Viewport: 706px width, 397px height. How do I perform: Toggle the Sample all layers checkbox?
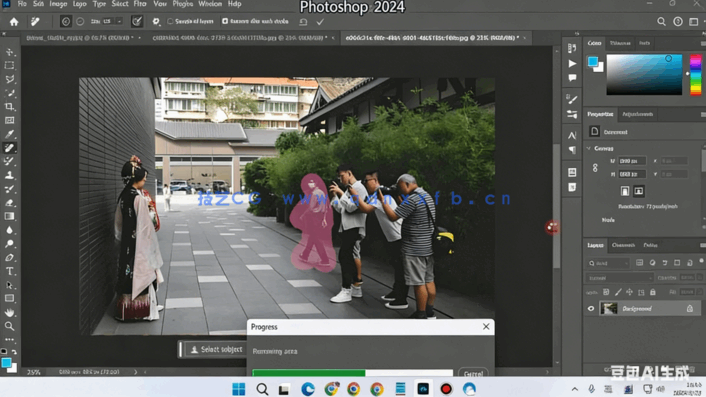point(170,21)
